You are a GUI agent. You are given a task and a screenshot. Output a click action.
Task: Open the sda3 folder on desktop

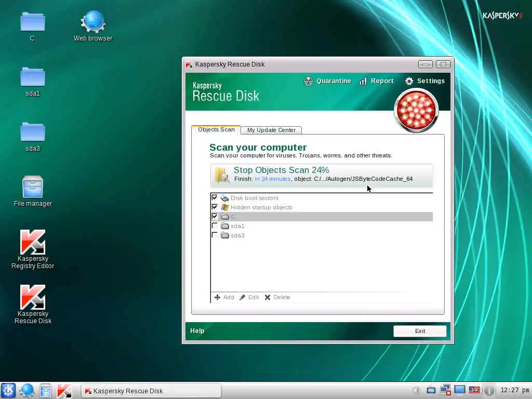coord(33,137)
